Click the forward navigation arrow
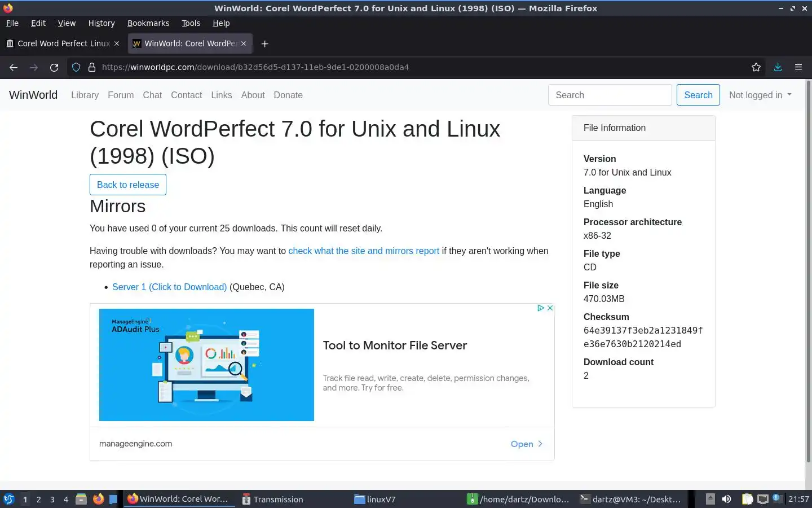812x508 pixels. 34,67
